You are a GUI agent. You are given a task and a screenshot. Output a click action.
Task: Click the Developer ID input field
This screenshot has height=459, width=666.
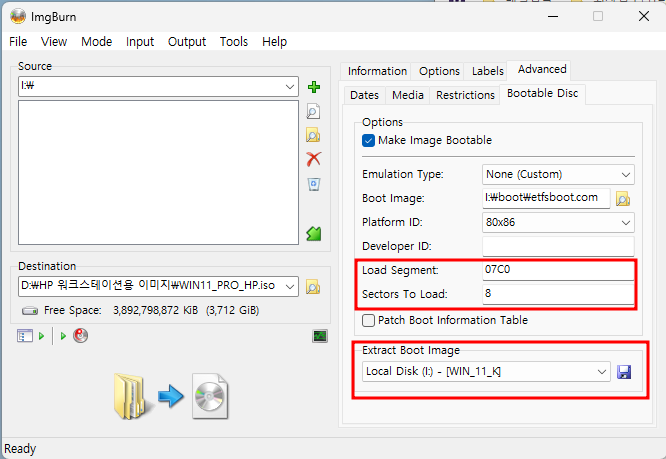(558, 246)
